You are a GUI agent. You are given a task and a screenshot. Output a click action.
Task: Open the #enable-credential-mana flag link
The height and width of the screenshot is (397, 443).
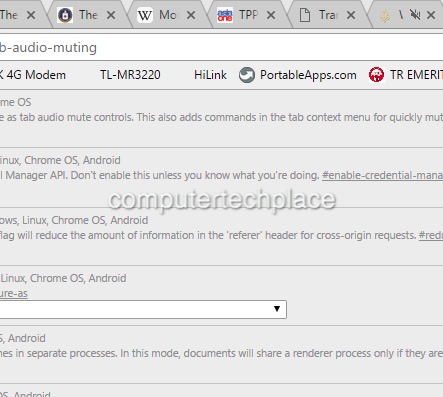coord(382,175)
